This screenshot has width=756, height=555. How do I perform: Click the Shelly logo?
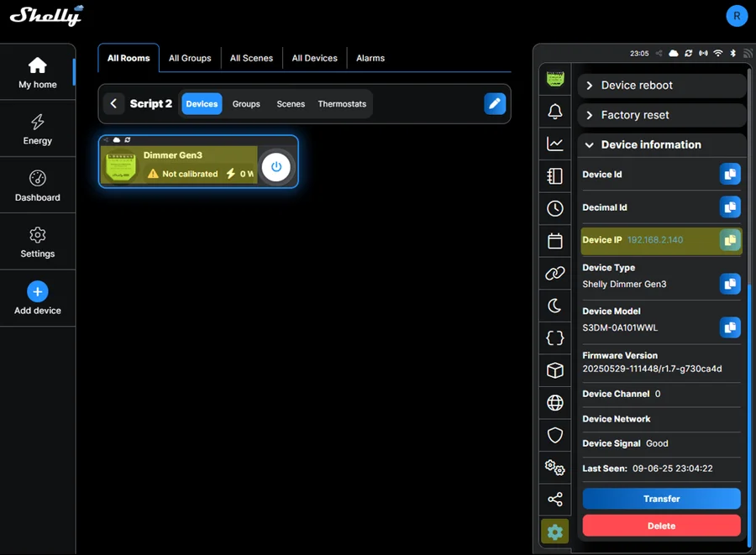pyautogui.click(x=47, y=16)
